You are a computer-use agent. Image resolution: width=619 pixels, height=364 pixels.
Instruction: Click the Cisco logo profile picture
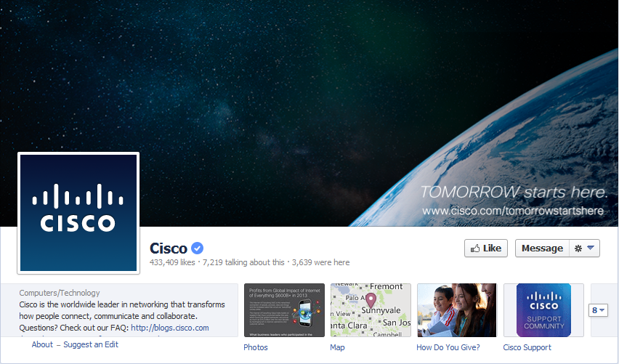[x=78, y=213]
